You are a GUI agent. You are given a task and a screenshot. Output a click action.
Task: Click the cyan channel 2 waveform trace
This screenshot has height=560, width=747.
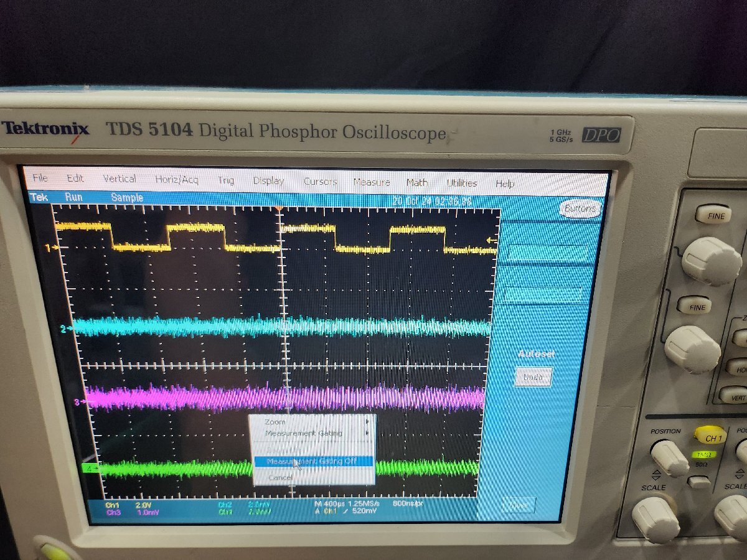[283, 327]
